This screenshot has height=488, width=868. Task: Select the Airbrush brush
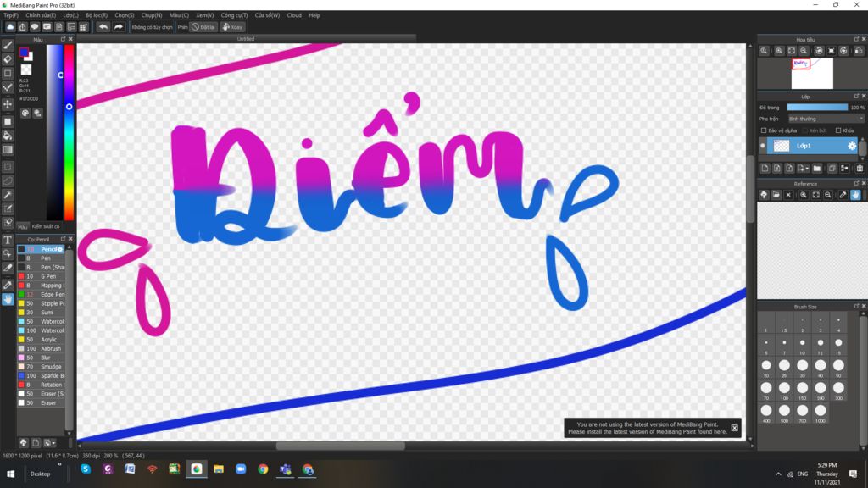[x=42, y=348]
